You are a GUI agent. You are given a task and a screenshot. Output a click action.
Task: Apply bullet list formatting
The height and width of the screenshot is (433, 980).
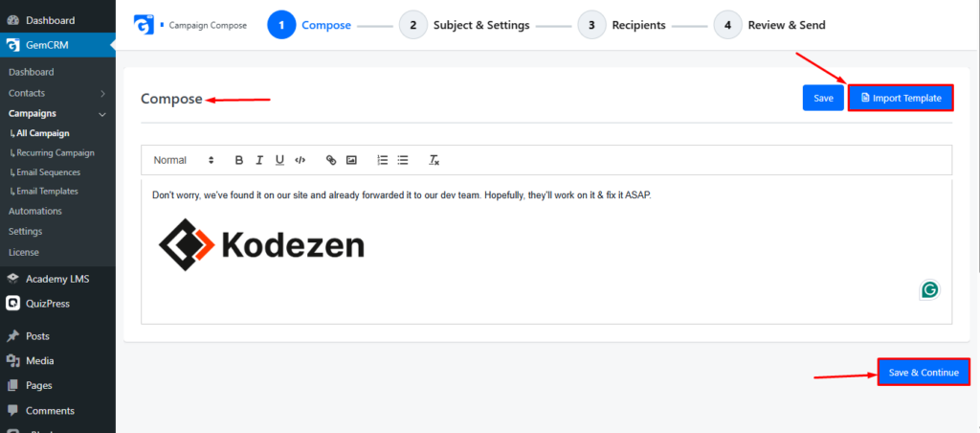click(x=403, y=160)
